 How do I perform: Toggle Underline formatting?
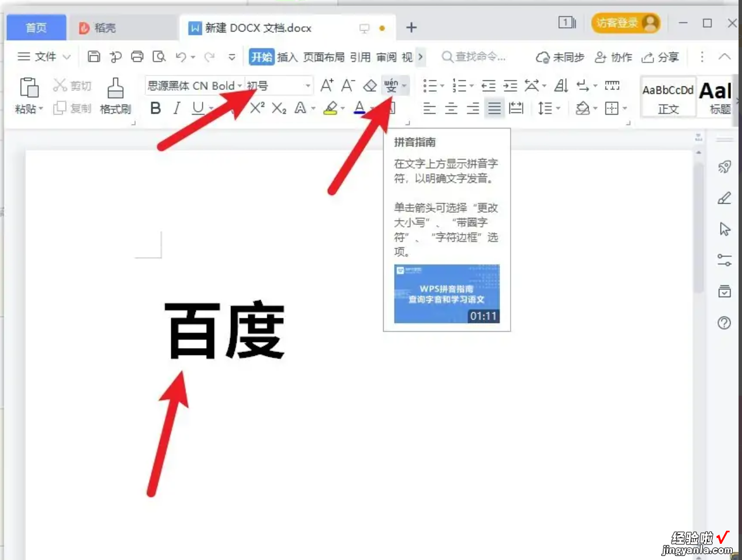click(198, 108)
